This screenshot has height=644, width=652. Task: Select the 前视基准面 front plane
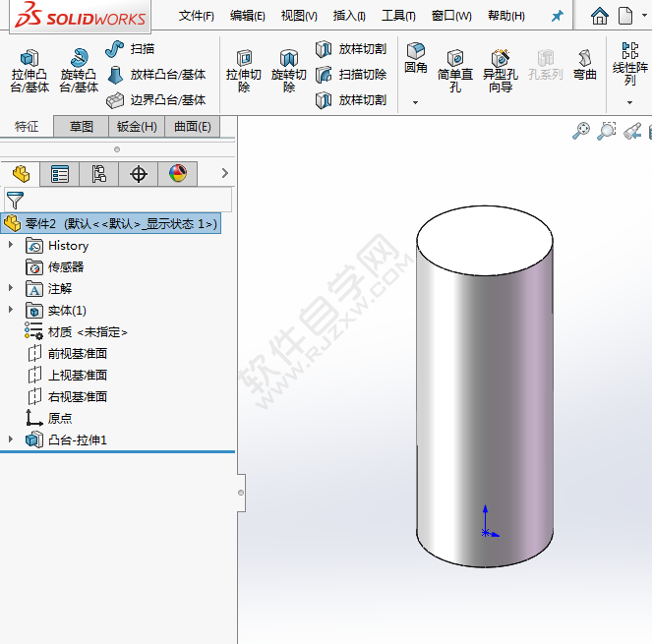tap(67, 353)
